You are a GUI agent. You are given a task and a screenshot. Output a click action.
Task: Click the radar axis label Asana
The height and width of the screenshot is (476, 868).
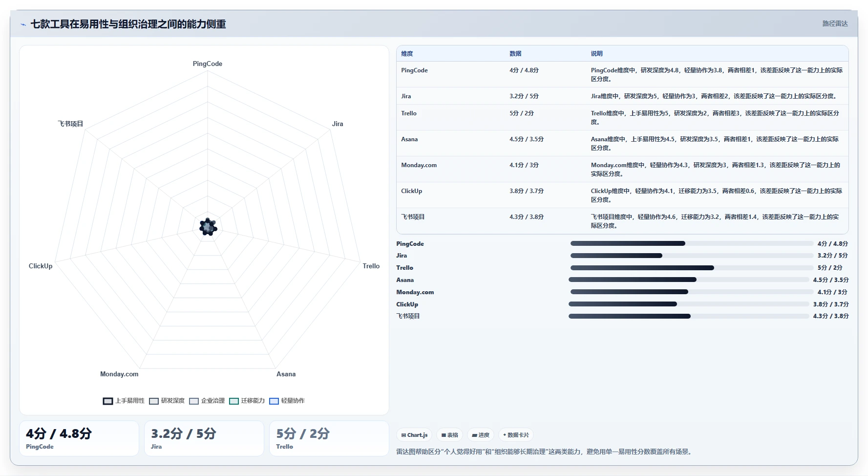286,374
